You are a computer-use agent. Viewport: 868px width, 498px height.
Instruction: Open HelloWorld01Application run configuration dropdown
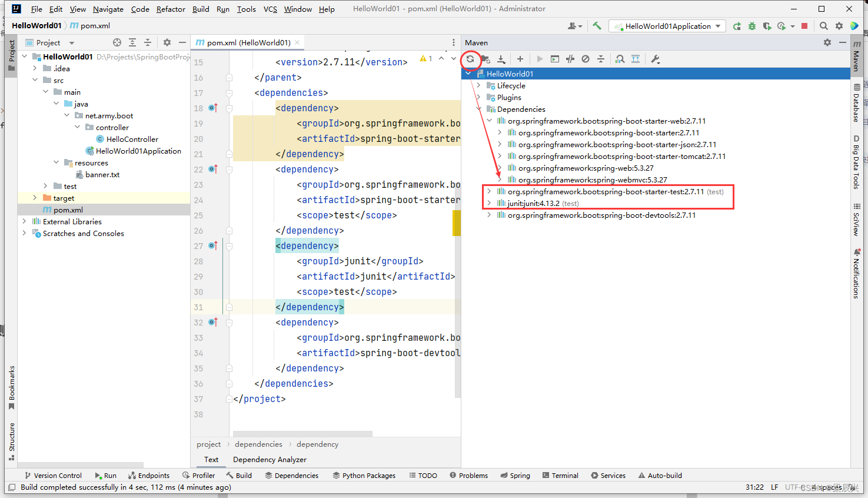coord(667,26)
